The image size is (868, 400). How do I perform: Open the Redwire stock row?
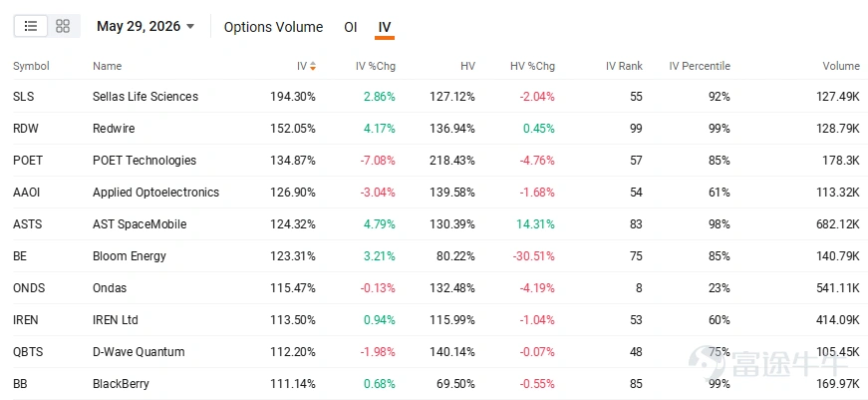click(x=436, y=129)
